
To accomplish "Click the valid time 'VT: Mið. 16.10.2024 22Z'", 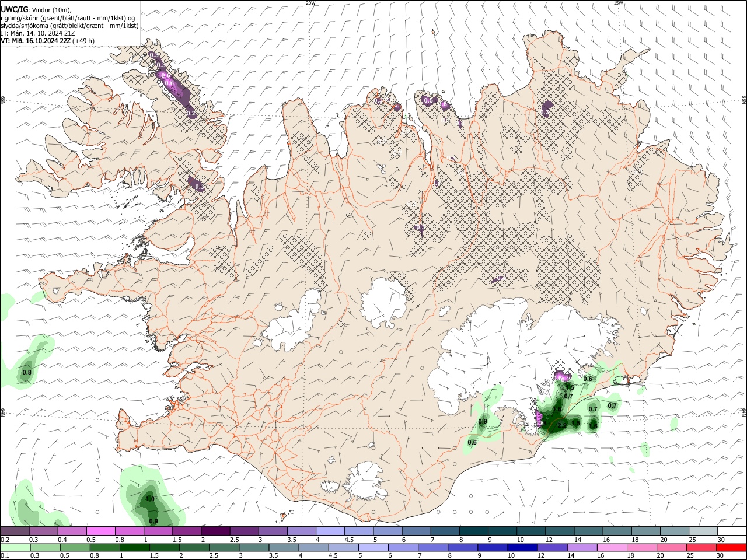I will pos(36,41).
